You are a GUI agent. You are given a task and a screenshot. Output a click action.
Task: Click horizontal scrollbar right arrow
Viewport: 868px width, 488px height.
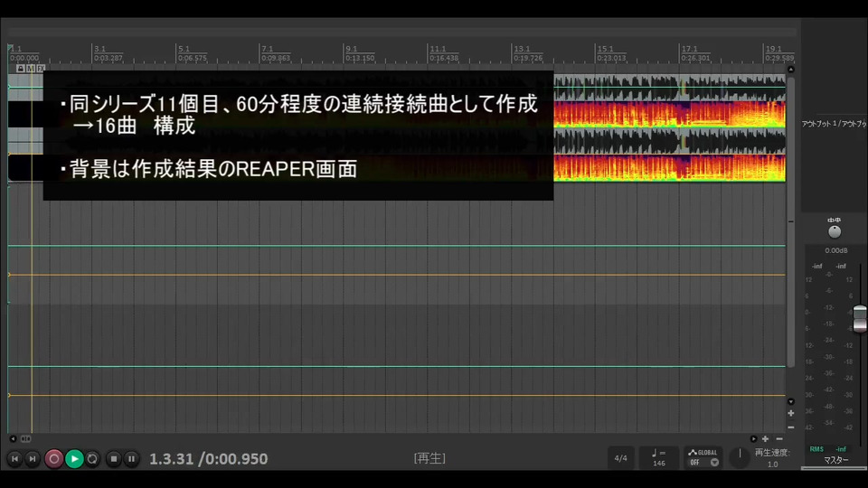click(x=753, y=439)
